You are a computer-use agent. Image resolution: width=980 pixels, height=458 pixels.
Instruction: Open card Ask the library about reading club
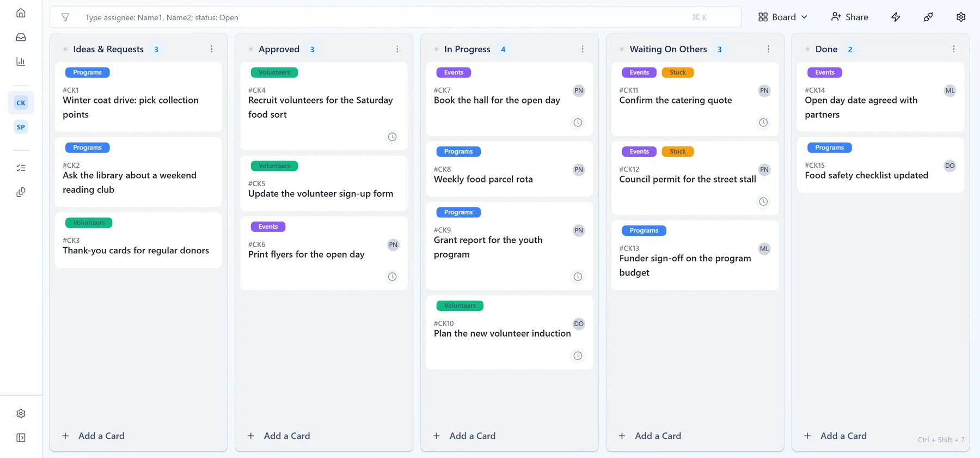tap(138, 172)
